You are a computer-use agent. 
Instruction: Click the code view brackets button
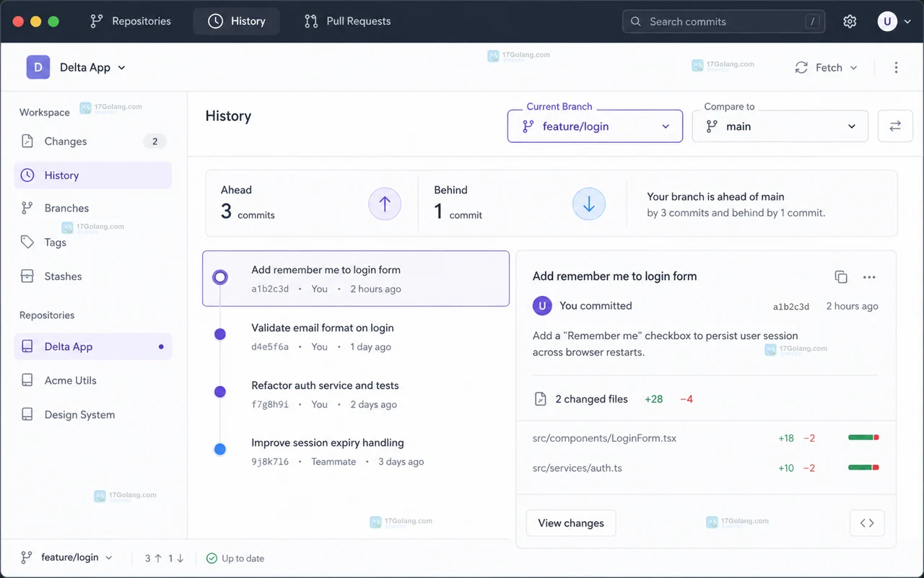pyautogui.click(x=867, y=523)
